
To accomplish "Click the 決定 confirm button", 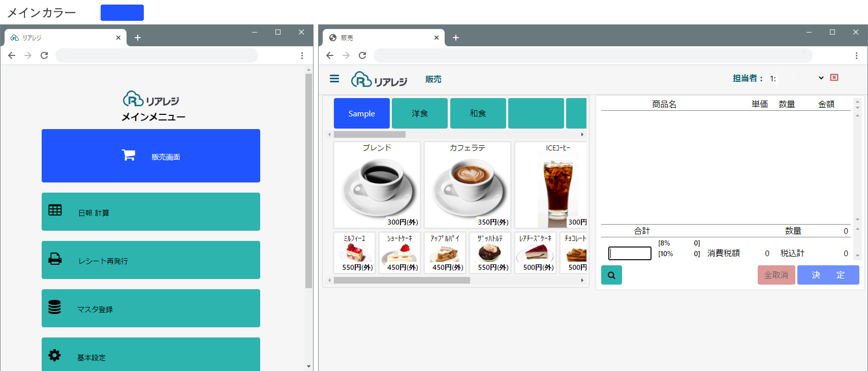I will 828,275.
